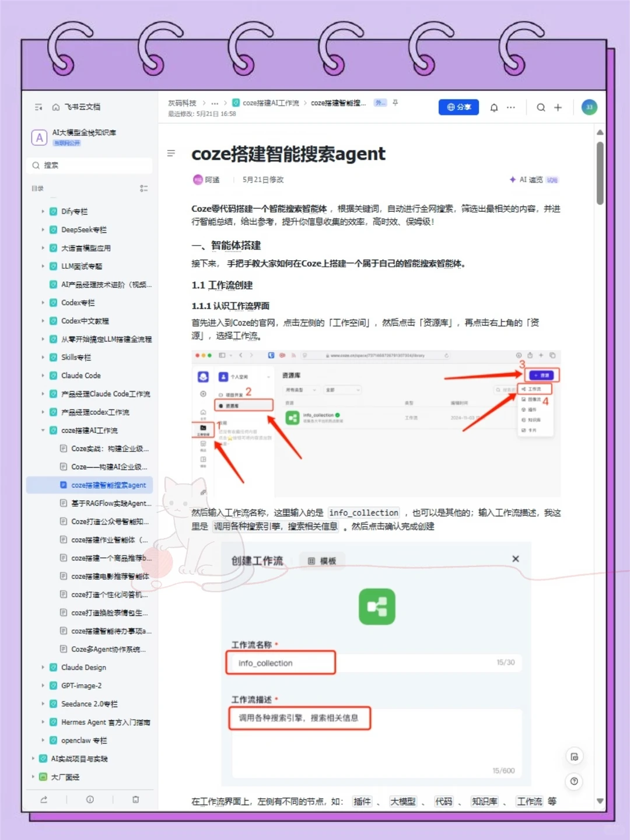Click the search box in sidebar
The image size is (630, 840).
pyautogui.click(x=89, y=165)
